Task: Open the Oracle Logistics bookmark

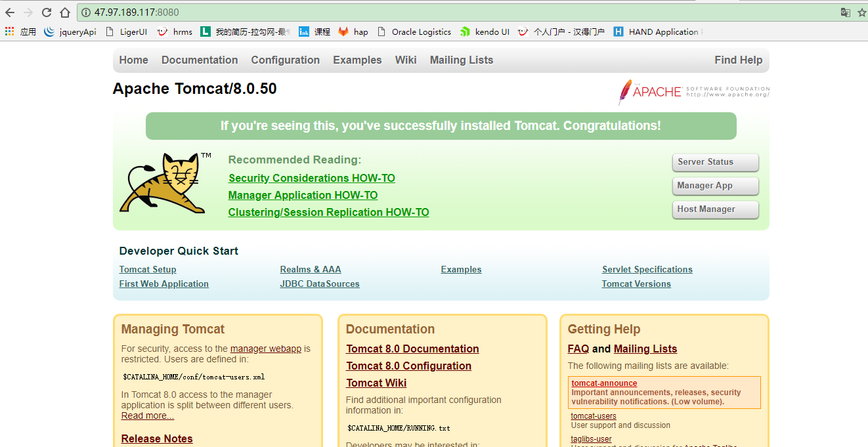Action: pyautogui.click(x=414, y=32)
